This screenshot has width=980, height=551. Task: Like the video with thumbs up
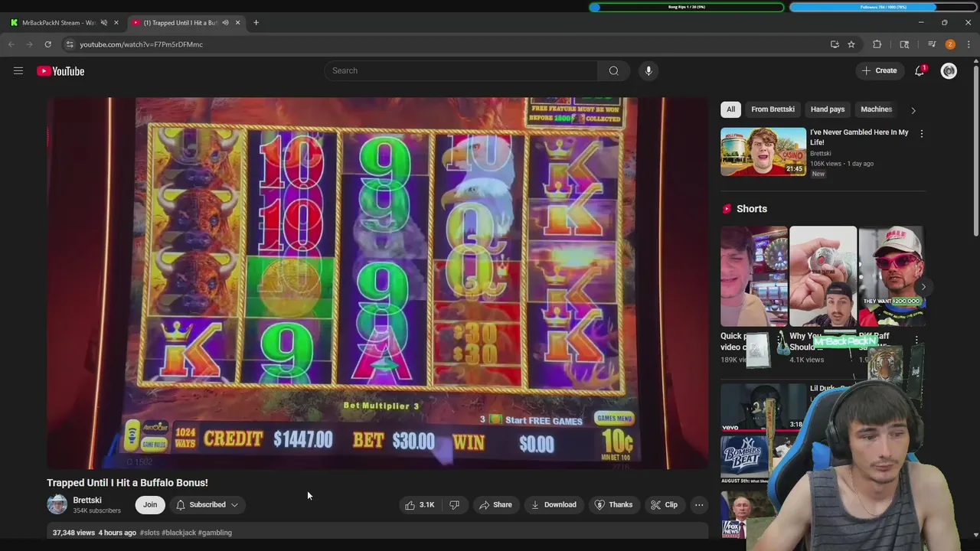[x=419, y=504]
